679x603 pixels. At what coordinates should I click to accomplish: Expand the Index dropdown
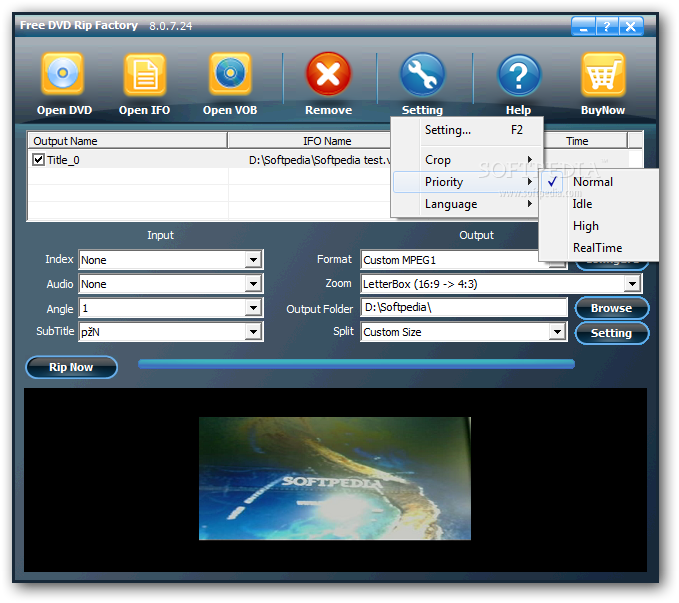coord(253,260)
